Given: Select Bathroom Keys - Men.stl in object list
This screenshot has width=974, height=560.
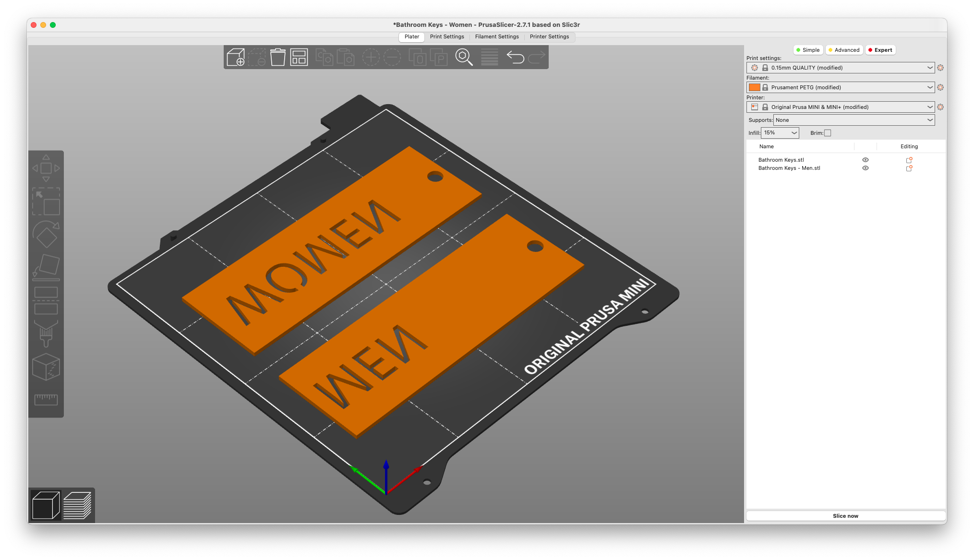Looking at the screenshot, I should pyautogui.click(x=789, y=168).
